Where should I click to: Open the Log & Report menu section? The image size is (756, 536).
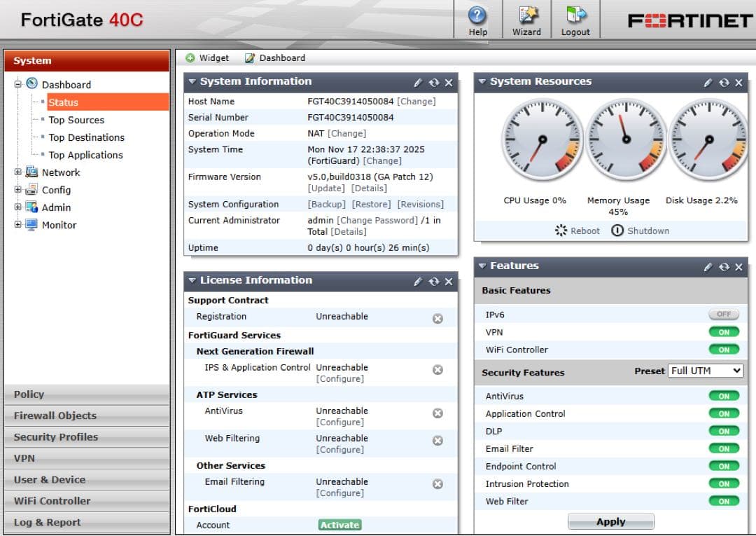pyautogui.click(x=48, y=523)
